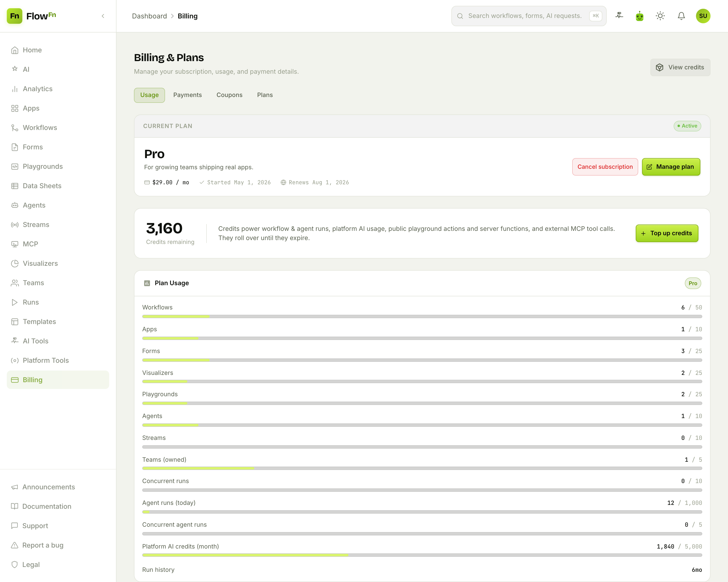Go to Teams in the sidebar
The height and width of the screenshot is (582, 728).
[58, 283]
